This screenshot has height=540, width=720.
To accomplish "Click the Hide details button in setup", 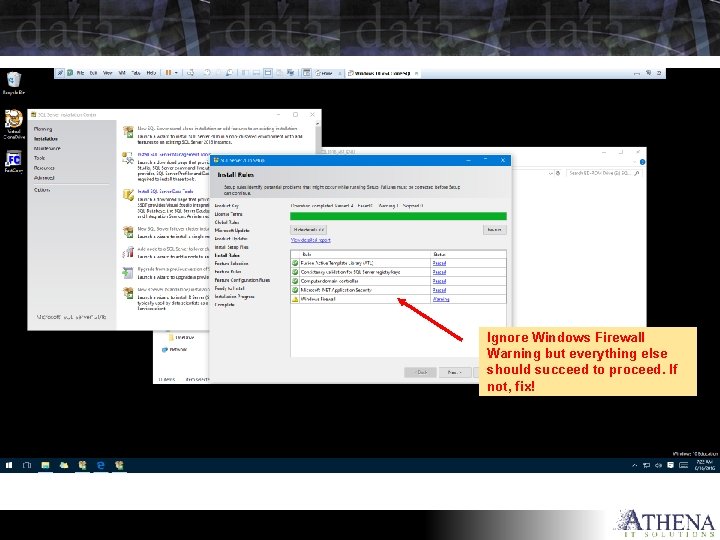I will point(309,230).
